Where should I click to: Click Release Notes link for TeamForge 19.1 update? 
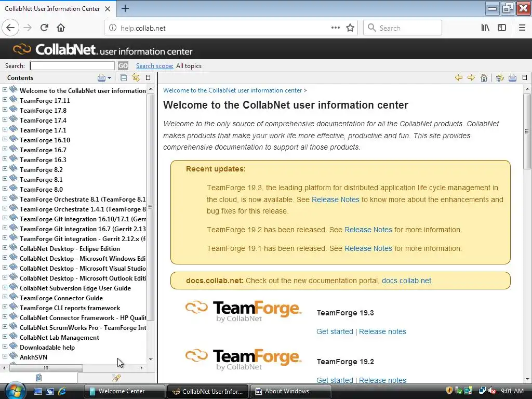[368, 248]
